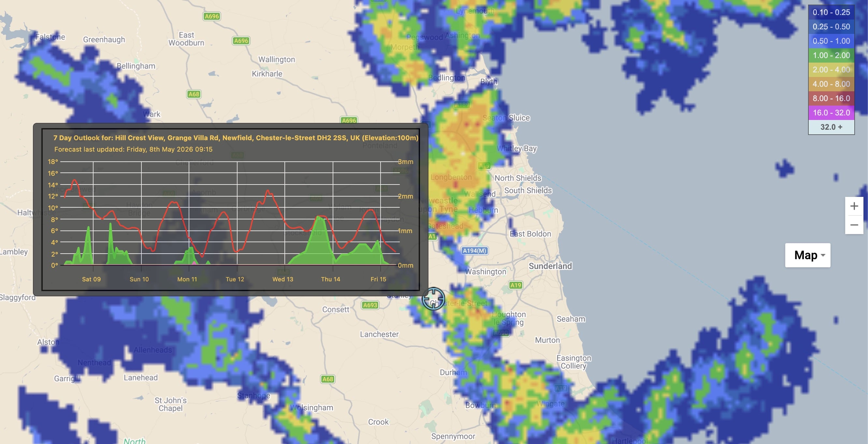The image size is (868, 444).
Task: Select the 32.0 + legend swatch
Action: 831,127
